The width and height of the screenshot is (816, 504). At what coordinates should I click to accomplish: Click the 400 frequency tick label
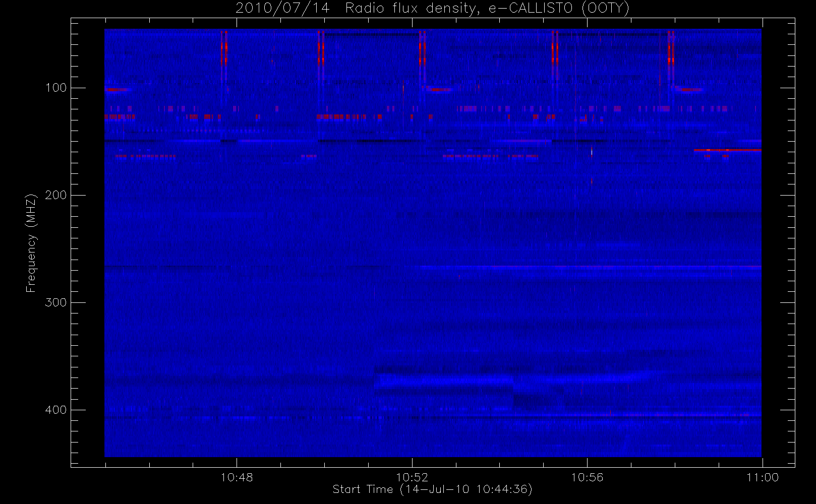click(x=55, y=410)
